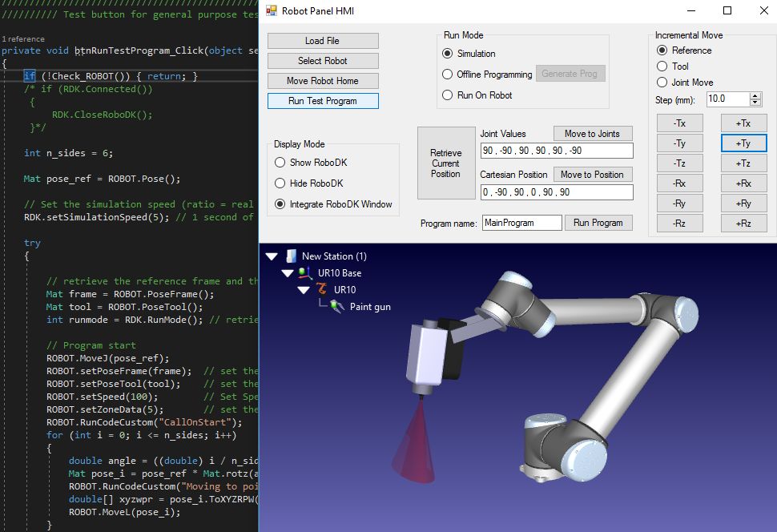Select Offline Programming run mode
The height and width of the screenshot is (532, 777).
(448, 74)
